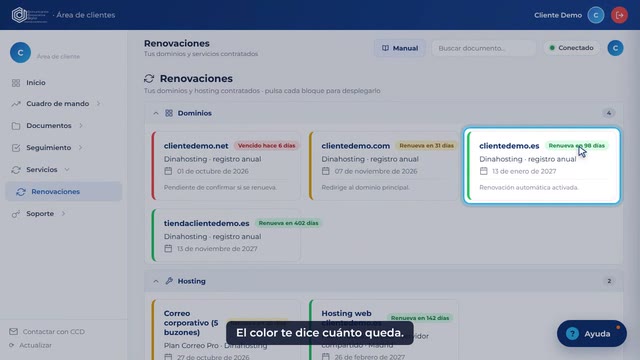This screenshot has width=640, height=360.
Task: Open Cliente Demo avatar in header
Action: (x=596, y=15)
